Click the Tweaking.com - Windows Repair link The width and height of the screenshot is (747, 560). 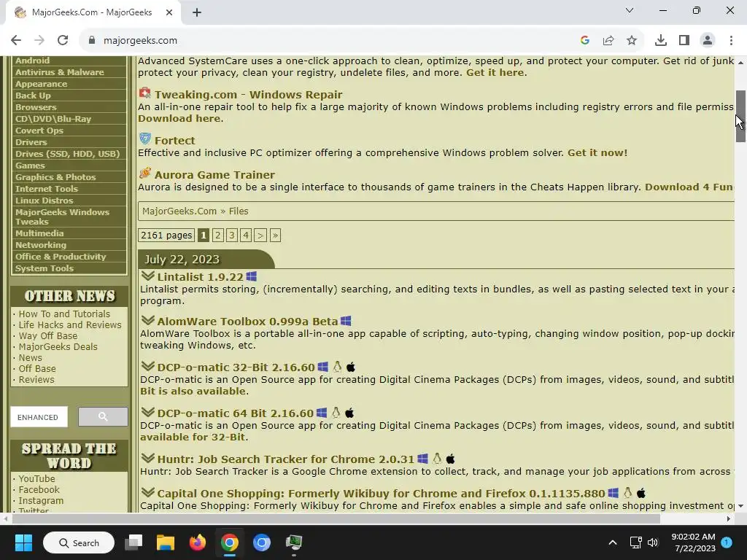point(248,95)
